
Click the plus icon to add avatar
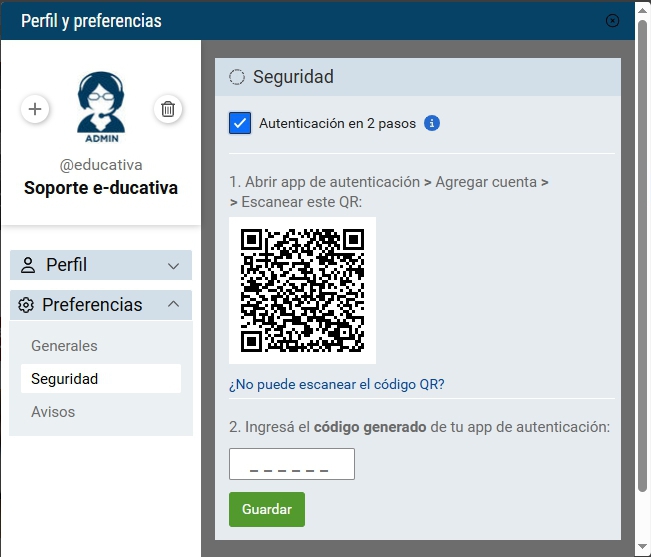tap(35, 109)
